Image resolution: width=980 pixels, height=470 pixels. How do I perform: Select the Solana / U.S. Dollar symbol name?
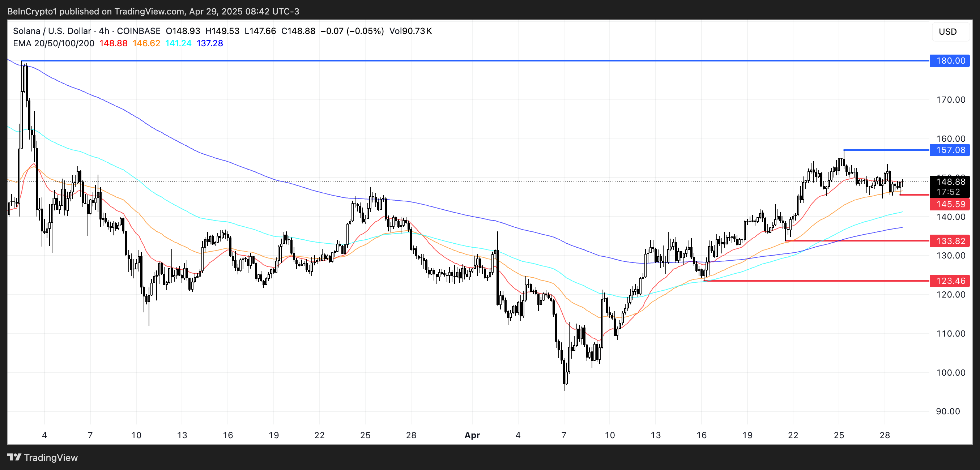51,31
